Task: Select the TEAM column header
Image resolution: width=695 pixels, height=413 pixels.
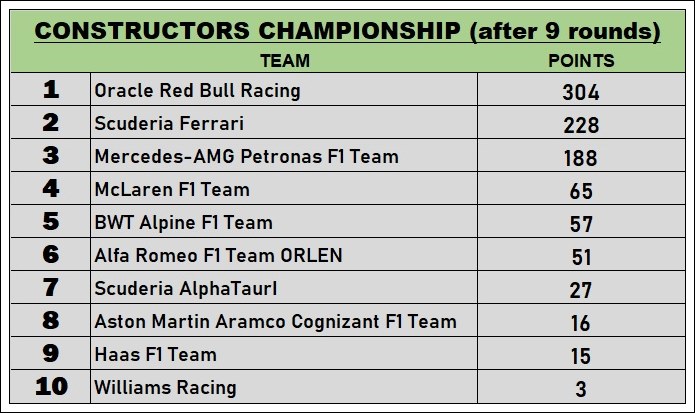Action: pos(285,61)
